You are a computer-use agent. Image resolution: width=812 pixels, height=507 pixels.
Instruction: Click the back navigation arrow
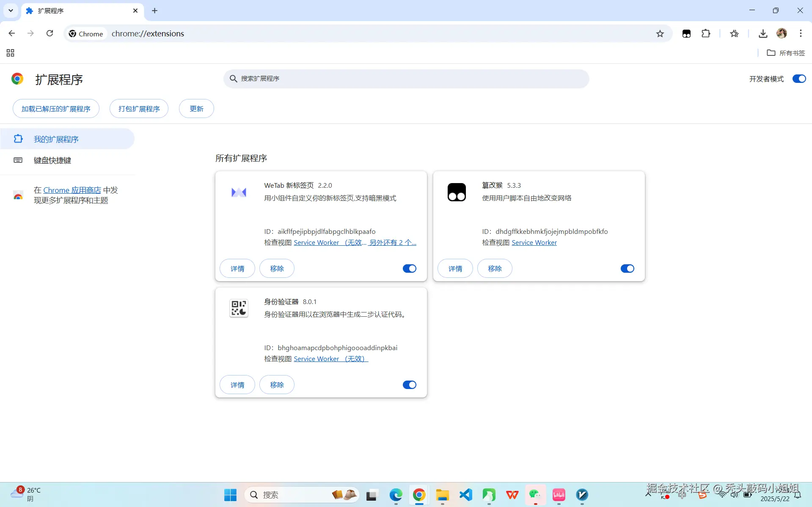(x=11, y=33)
